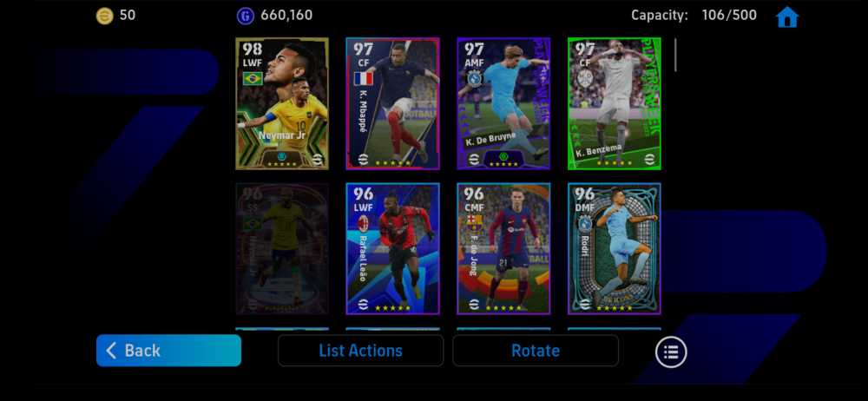The image size is (868, 401).
Task: Click the Rotate button
Action: click(536, 351)
